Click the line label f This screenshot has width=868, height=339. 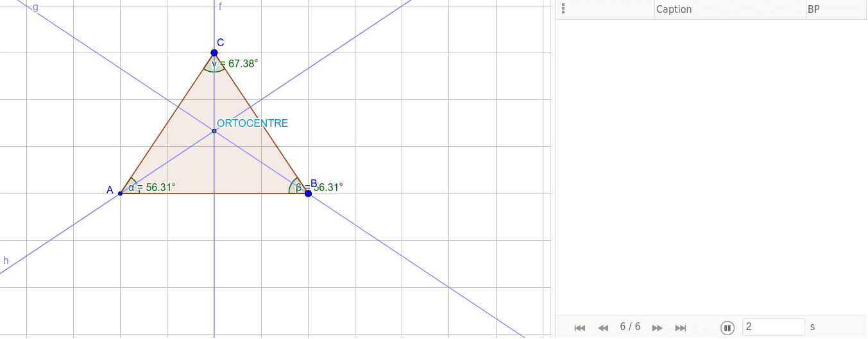(220, 6)
